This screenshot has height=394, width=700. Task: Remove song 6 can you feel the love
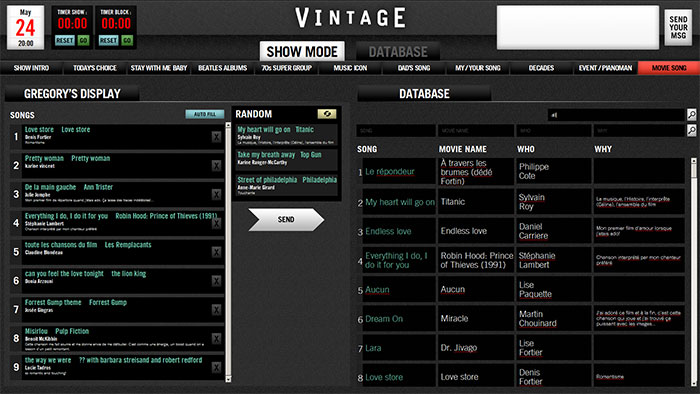coord(217,281)
